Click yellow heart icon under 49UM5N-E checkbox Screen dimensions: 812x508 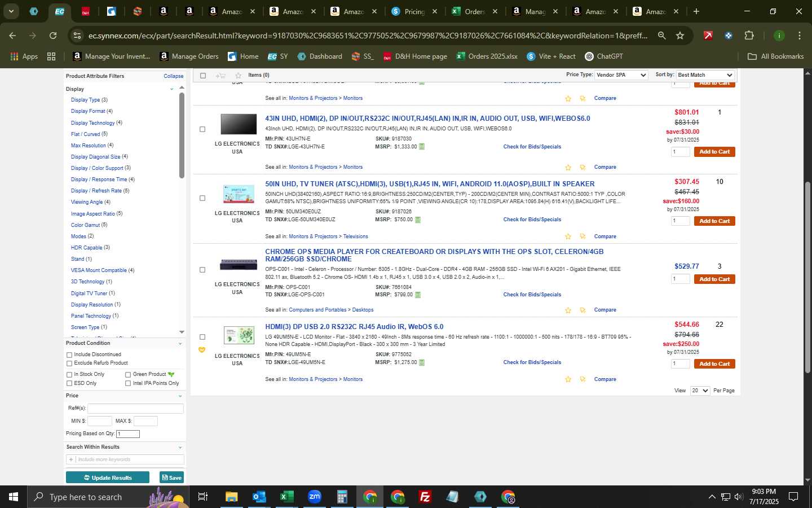[x=202, y=350]
